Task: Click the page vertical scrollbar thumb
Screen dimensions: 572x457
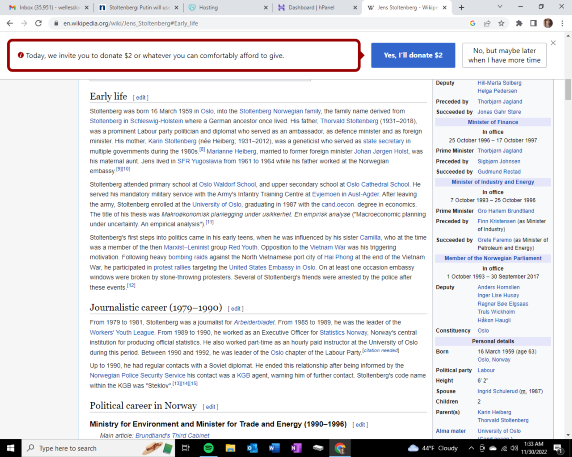Action: (568, 89)
